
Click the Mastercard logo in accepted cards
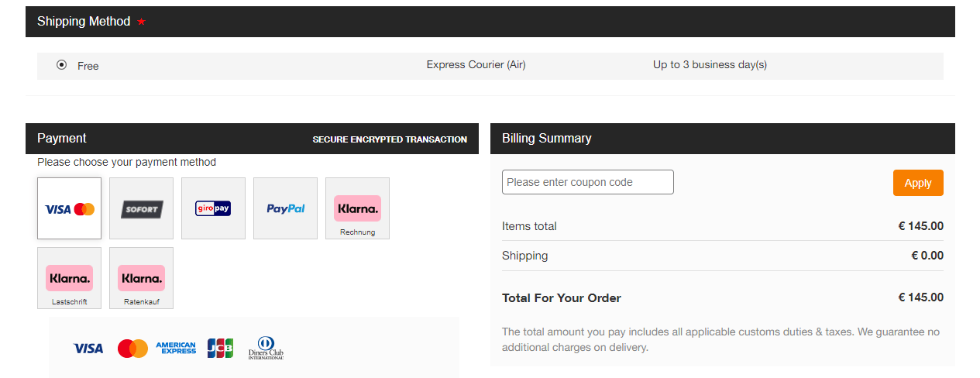tap(132, 349)
